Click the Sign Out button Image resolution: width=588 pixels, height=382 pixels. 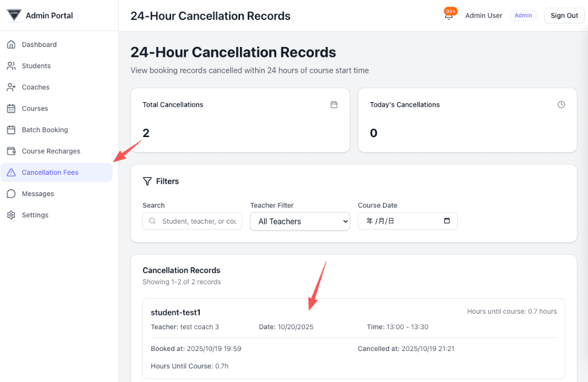564,15
